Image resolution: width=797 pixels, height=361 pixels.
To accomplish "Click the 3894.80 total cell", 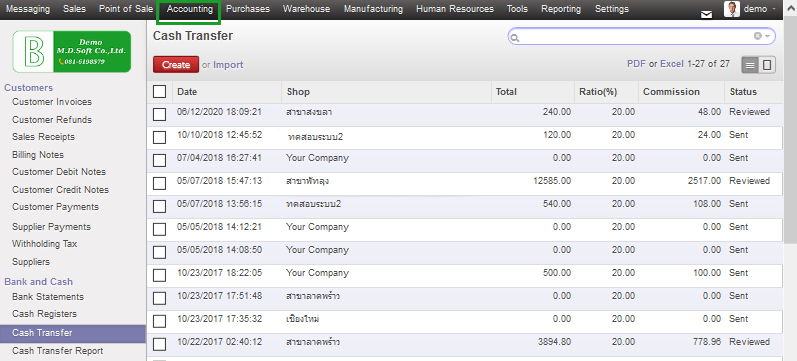I will pyautogui.click(x=555, y=342).
